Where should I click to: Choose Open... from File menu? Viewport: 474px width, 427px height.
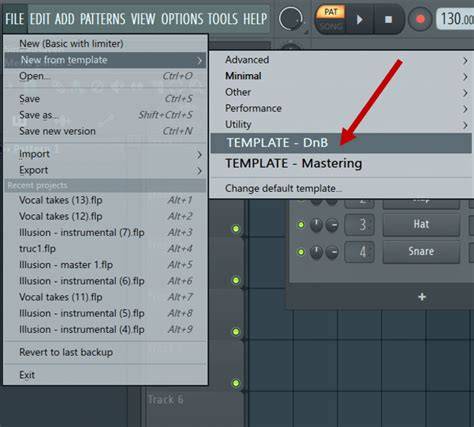point(105,76)
